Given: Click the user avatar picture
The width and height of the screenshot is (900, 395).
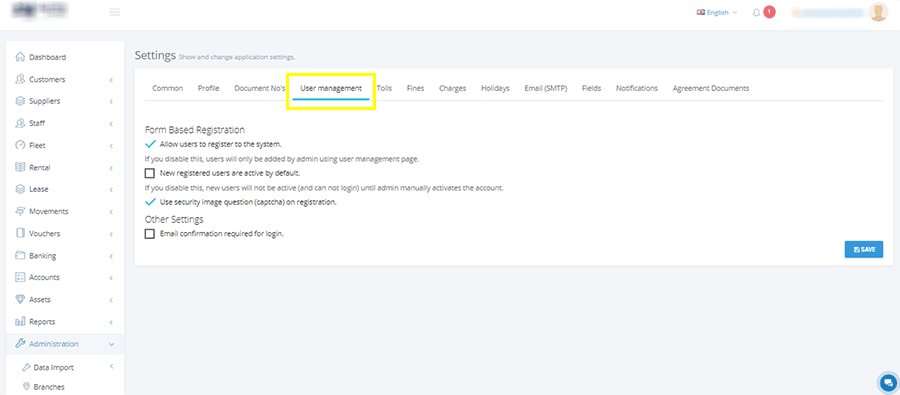Looking at the screenshot, I should [878, 12].
